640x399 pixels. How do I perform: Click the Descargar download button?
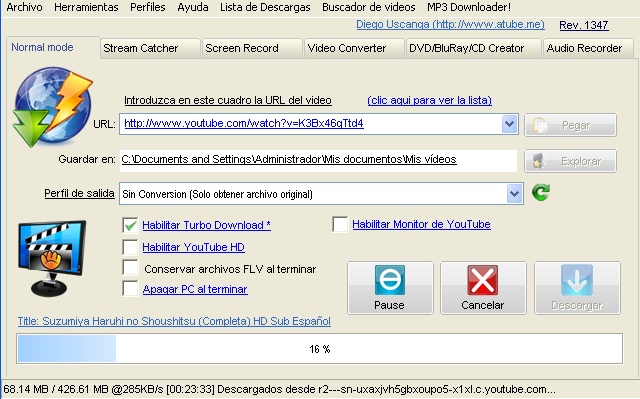point(577,288)
